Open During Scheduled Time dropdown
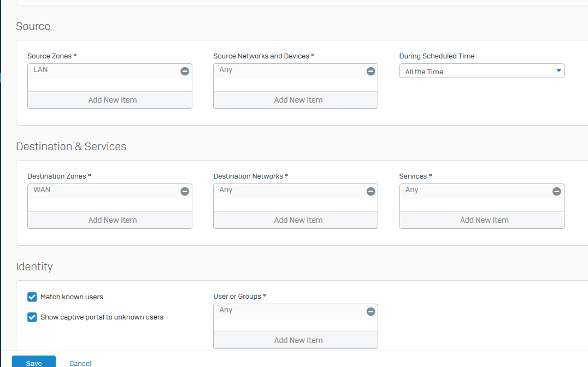Screen dimensions: 588x367 pyautogui.click(x=481, y=72)
